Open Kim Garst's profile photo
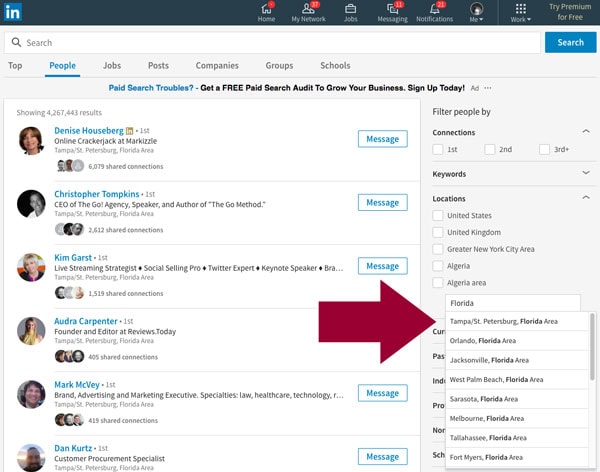This screenshot has height=472, width=600. coord(31,268)
